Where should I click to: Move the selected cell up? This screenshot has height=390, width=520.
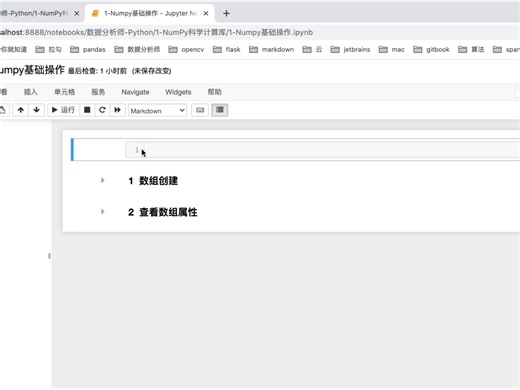tap(21, 110)
